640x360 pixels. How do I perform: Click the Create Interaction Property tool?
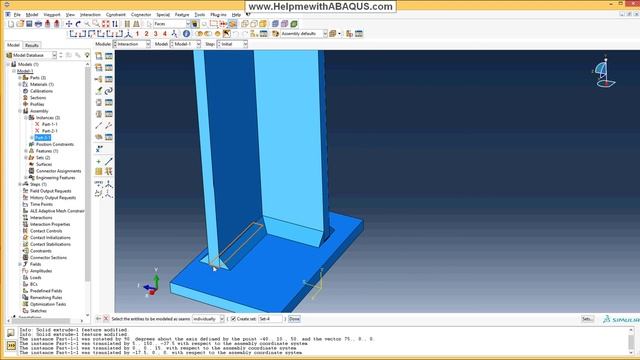[99, 67]
